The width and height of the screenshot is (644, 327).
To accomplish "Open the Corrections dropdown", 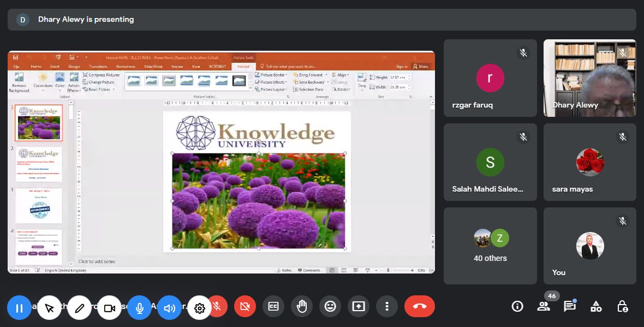I will pyautogui.click(x=43, y=82).
